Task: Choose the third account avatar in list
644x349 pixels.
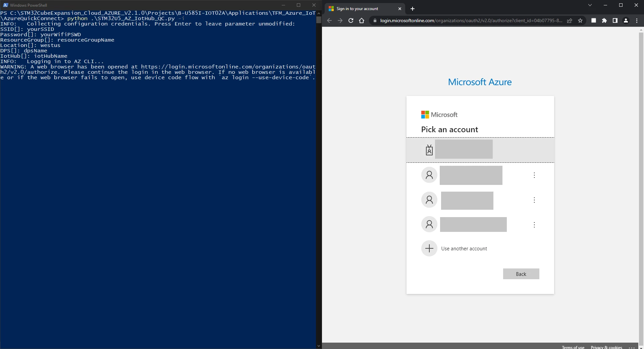Action: (x=429, y=200)
